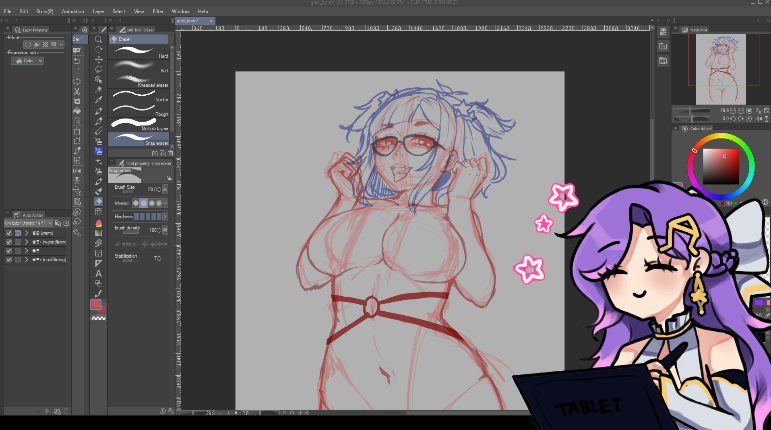This screenshot has width=771, height=430.
Task: Switch to the Color Wheel panel tab
Action: point(697,128)
